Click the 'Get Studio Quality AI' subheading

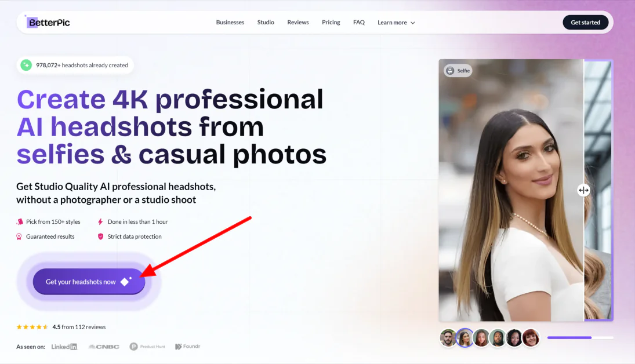click(116, 193)
